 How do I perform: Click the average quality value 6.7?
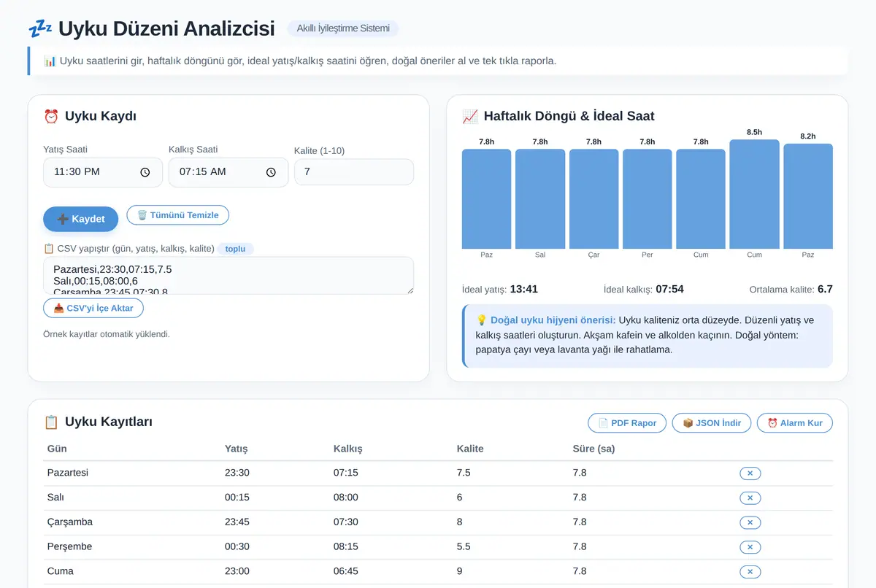[825, 289]
